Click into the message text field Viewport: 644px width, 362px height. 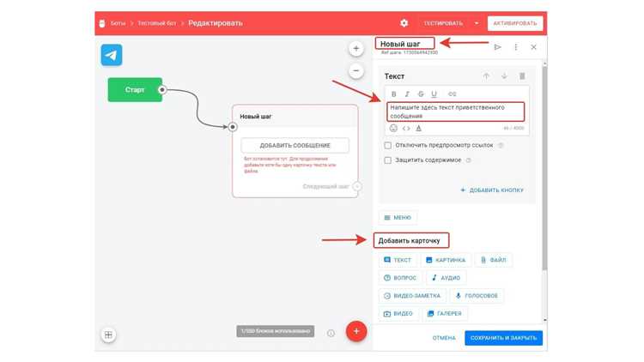[455, 112]
